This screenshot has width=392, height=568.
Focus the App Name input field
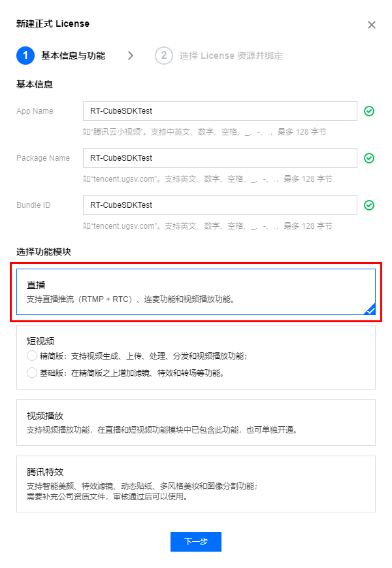point(220,111)
